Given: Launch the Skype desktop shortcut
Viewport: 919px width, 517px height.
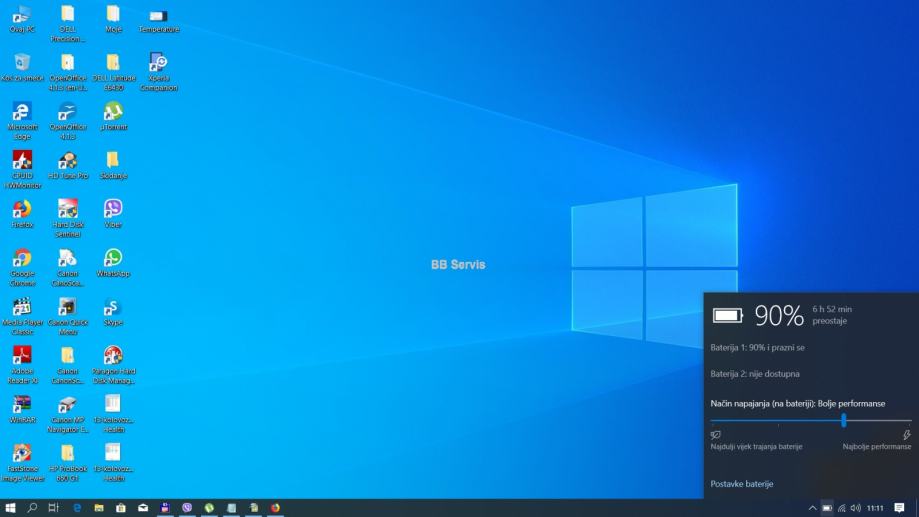Looking at the screenshot, I should 113,311.
